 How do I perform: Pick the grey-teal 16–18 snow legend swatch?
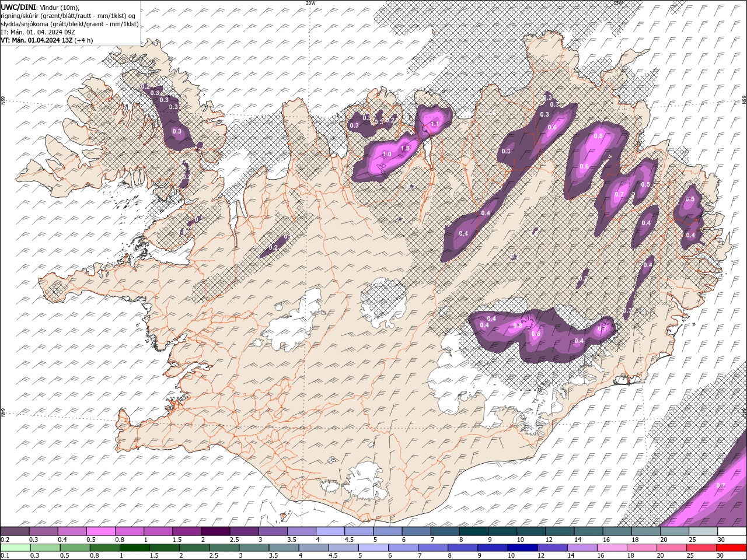(617, 531)
